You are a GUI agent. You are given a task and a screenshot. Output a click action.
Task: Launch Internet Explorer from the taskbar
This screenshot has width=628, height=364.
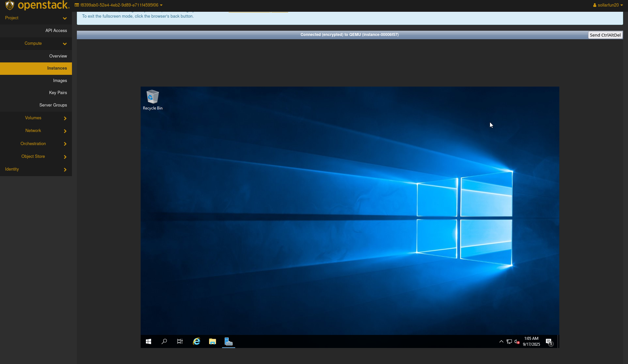[x=196, y=341]
